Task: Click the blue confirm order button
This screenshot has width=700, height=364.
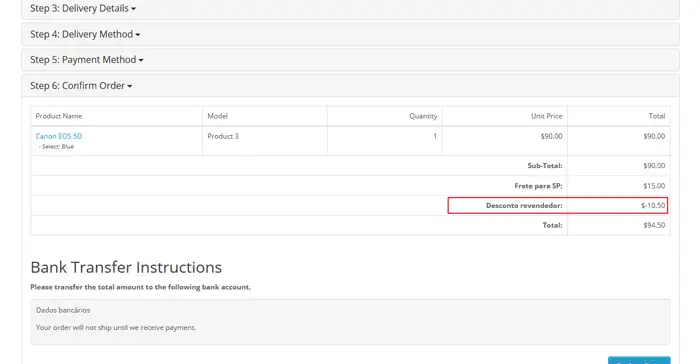Action: (x=639, y=360)
